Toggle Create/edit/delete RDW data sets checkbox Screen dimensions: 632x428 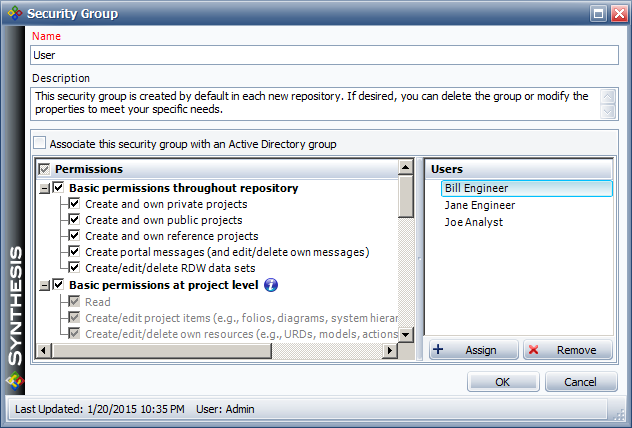pyautogui.click(x=74, y=268)
